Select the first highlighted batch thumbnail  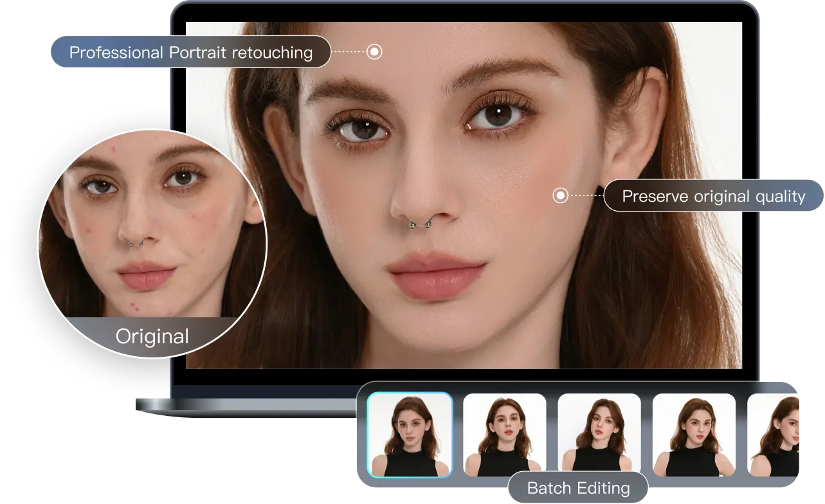tap(410, 435)
